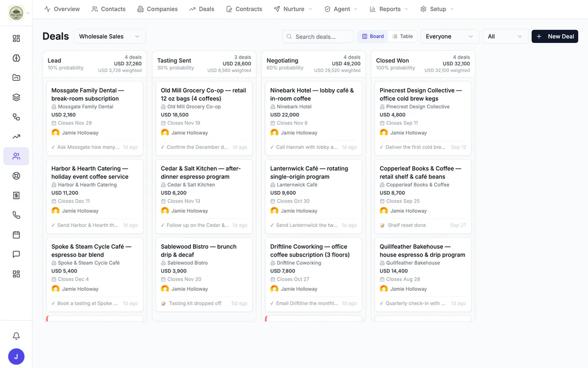Click 'Email Driftline the monthl...' task text
Screen dimensions: 588x368
click(307, 304)
